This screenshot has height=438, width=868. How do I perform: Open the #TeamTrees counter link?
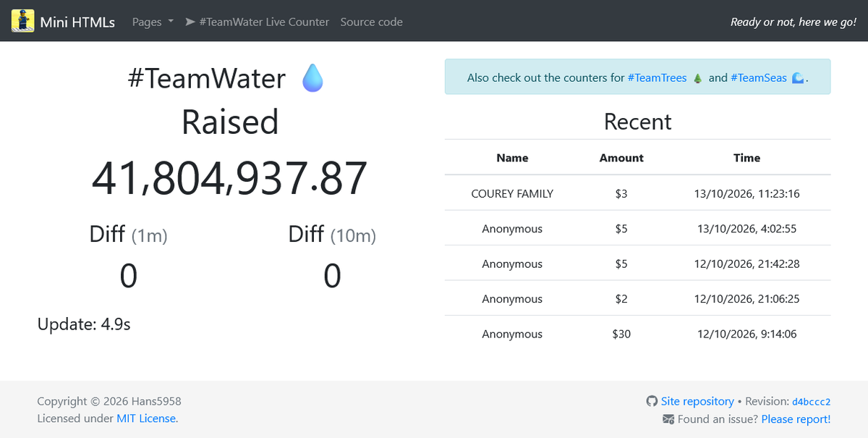657,77
